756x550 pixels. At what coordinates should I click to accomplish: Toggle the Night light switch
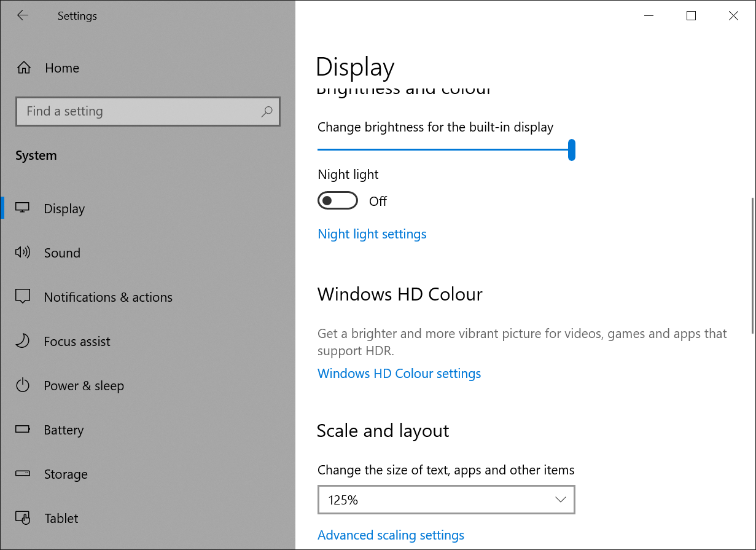click(338, 201)
